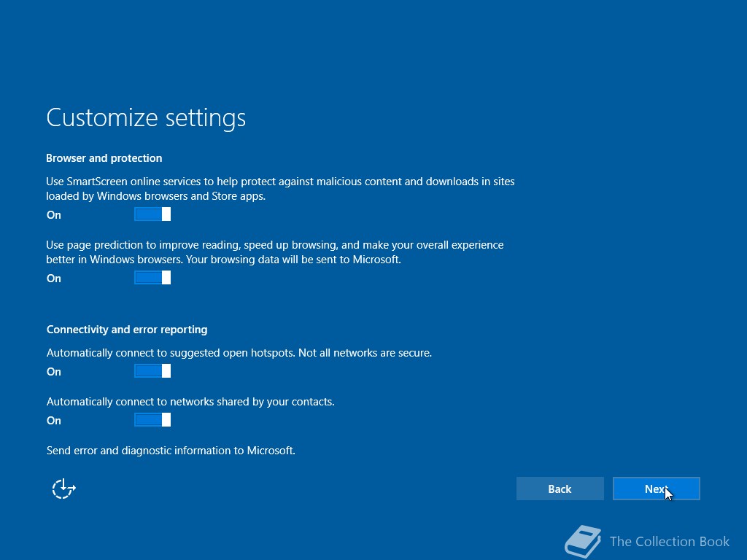Select 'Send error and diagnostic information to Microsoft.' text
The width and height of the screenshot is (747, 560).
171,451
